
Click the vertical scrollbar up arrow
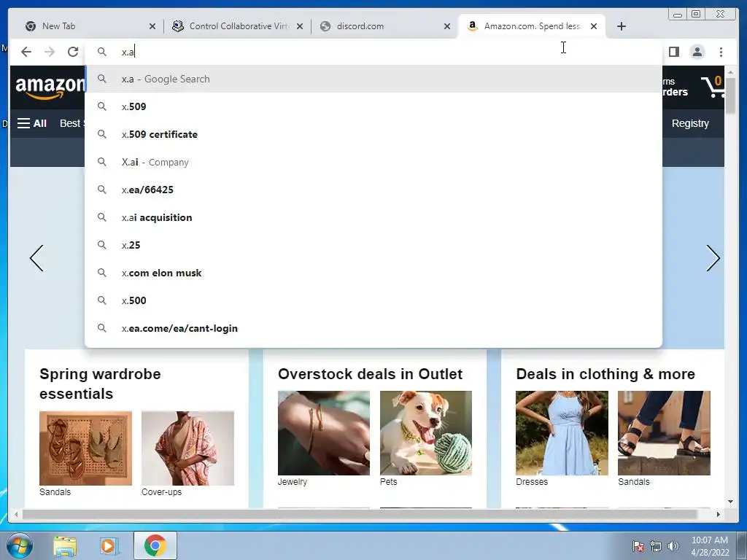click(x=730, y=72)
